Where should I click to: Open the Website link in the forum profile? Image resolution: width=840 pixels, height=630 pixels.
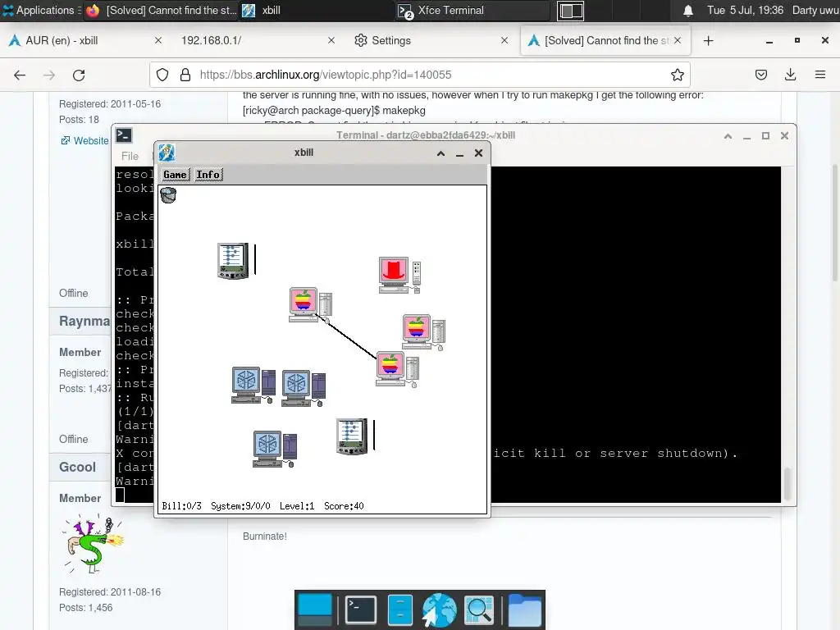90,140
